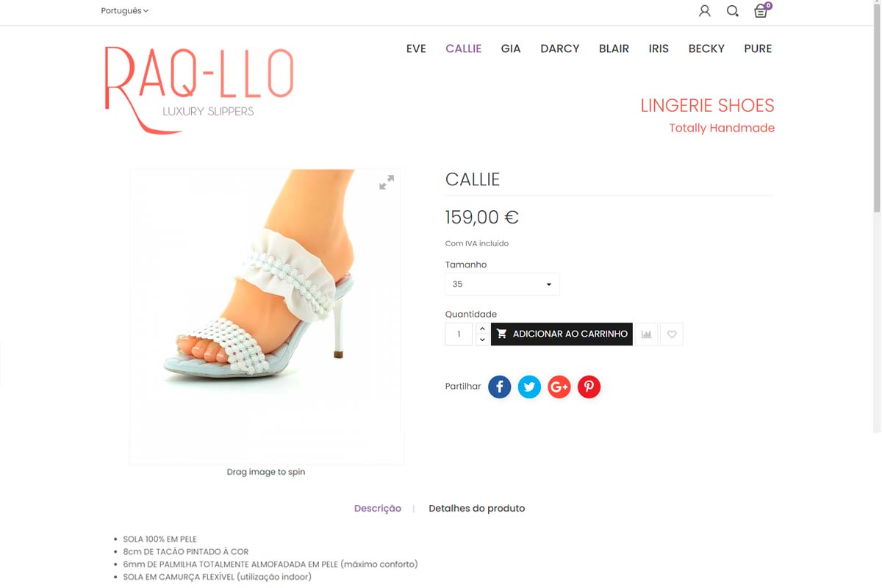
Task: Switch to Detalhes do produto tab
Action: (x=477, y=508)
